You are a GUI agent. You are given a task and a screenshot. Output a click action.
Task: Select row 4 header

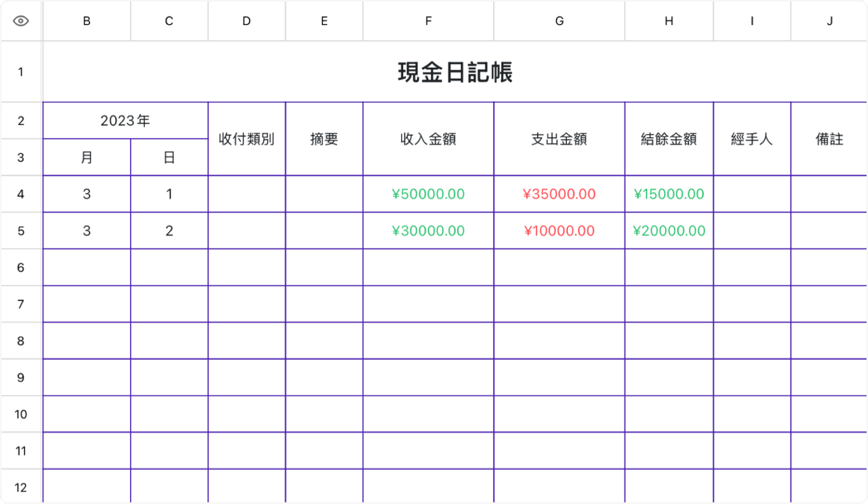click(21, 194)
